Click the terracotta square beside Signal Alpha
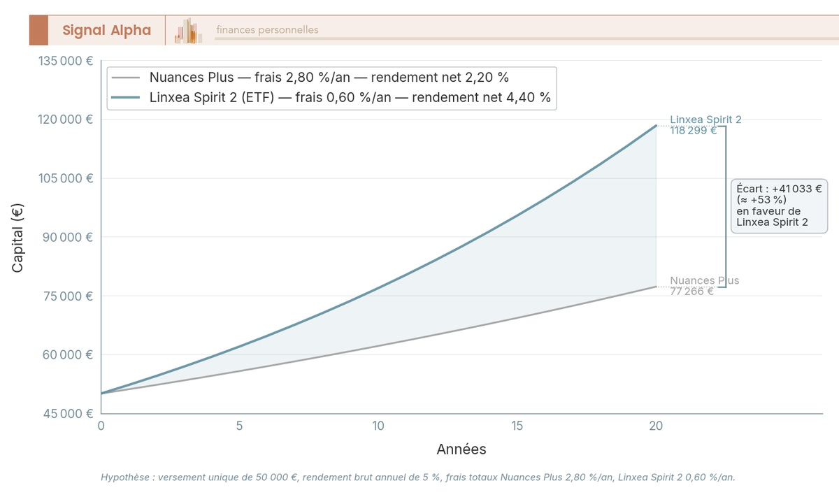The image size is (839, 504). click(x=38, y=30)
